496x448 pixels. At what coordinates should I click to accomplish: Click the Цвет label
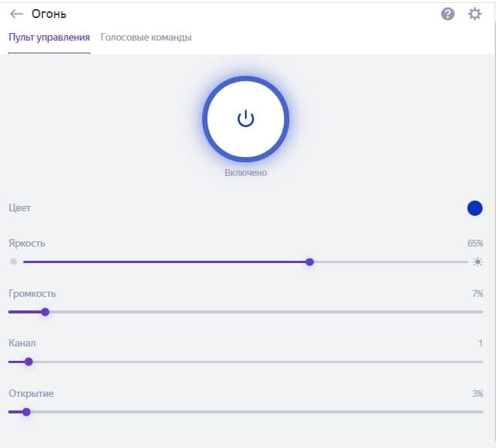coord(20,208)
